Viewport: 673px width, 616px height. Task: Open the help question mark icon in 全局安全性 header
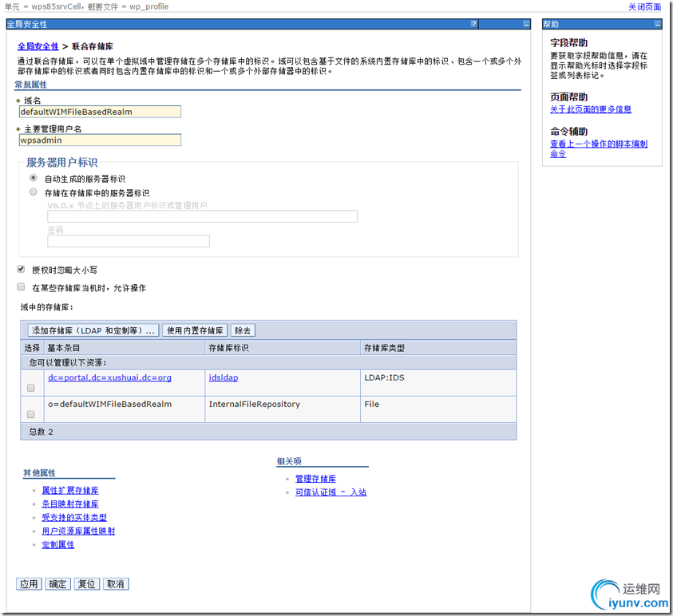point(473,24)
